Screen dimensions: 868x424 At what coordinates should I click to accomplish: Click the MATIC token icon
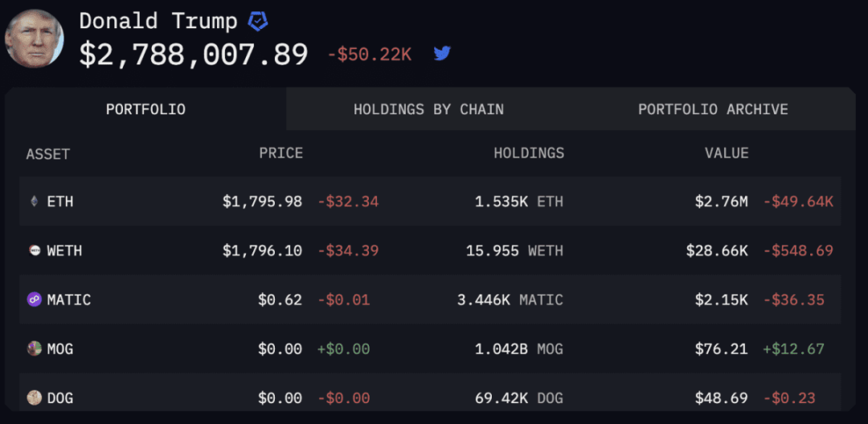[34, 300]
